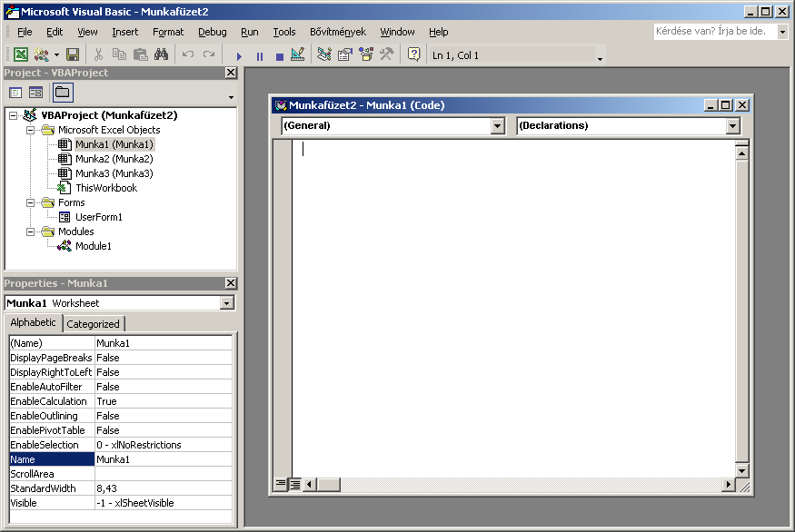The image size is (795, 532).
Task: Select the Visible property row
Action: [121, 503]
